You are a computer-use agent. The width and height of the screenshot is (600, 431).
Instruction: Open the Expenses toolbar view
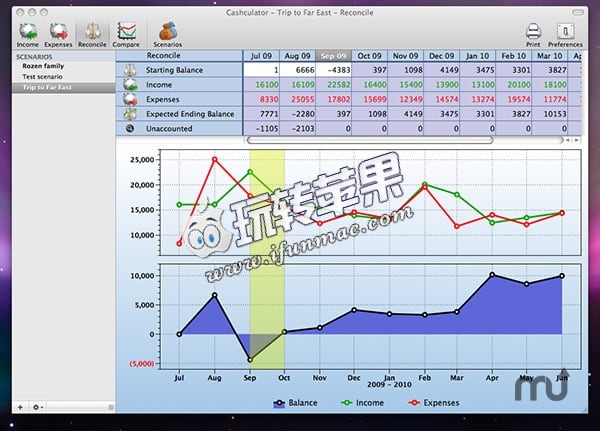click(x=58, y=34)
